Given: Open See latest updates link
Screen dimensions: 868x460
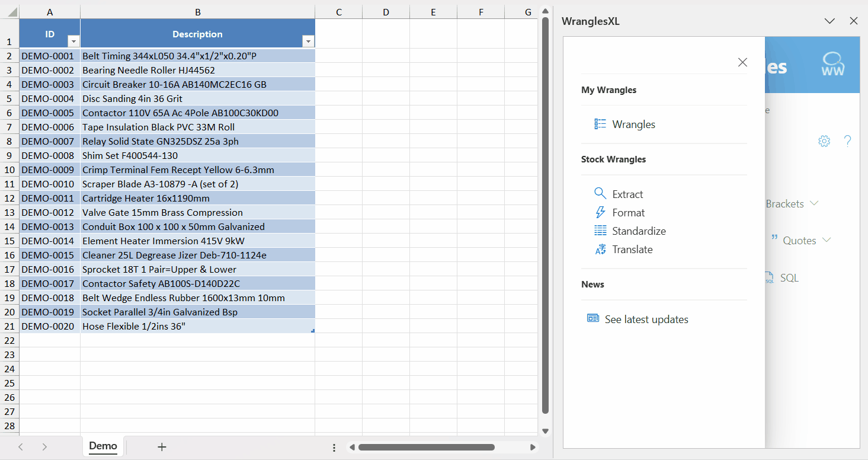Looking at the screenshot, I should [646, 320].
